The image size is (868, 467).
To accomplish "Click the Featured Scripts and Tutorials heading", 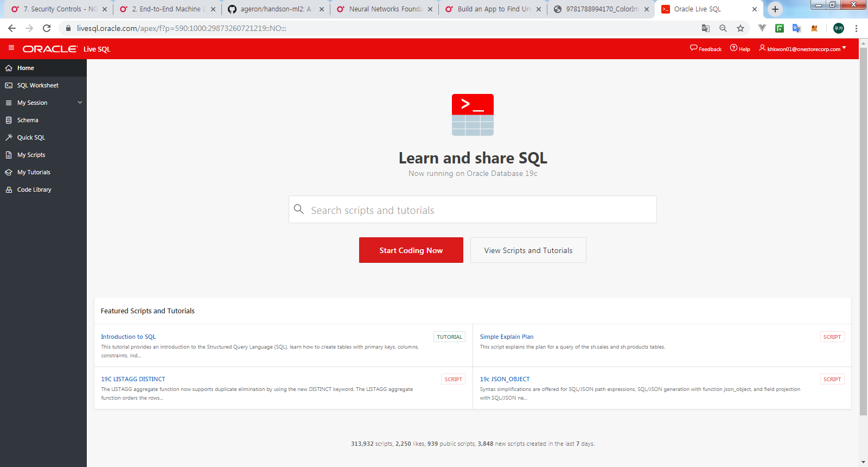I will tap(148, 311).
